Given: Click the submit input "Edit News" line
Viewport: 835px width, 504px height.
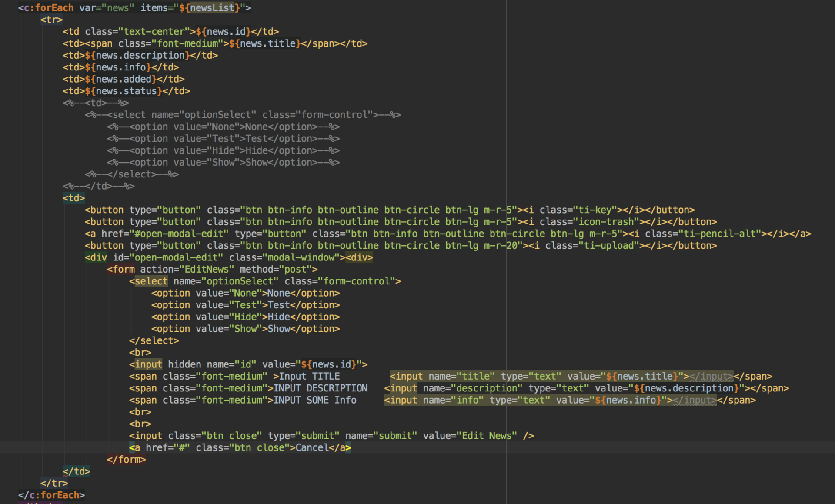Looking at the screenshot, I should pyautogui.click(x=331, y=436).
